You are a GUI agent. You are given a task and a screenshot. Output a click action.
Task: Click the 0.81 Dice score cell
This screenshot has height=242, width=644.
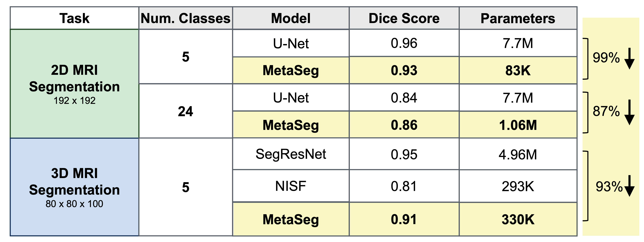(x=404, y=186)
